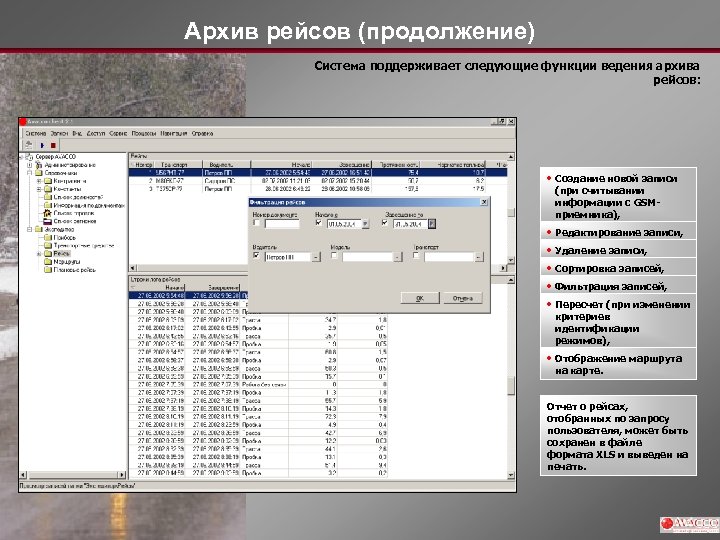
Task: Enable the Номер документа filter checkbox
Action: tap(256, 223)
